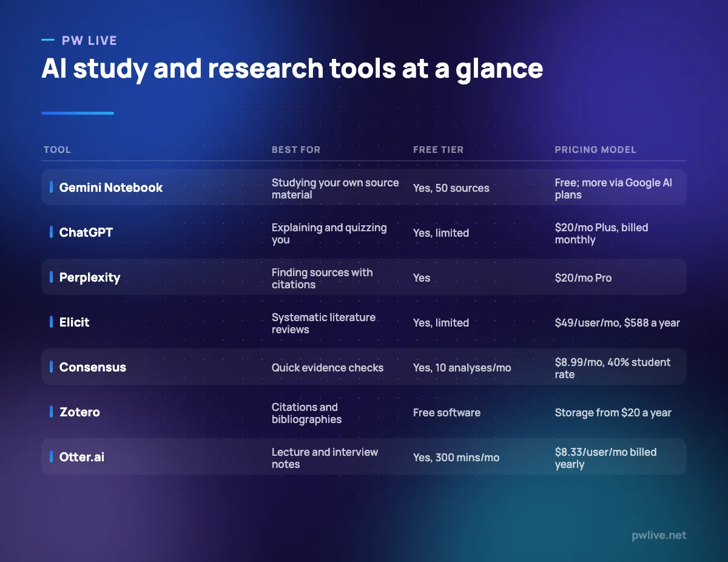Click '$49/user/mo, $588 a year' pricing

pos(618,323)
